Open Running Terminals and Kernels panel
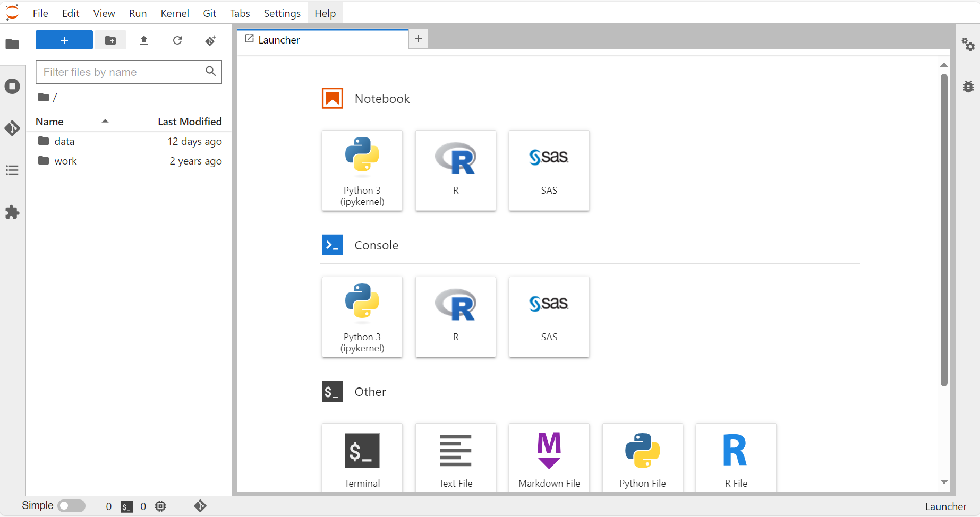The height and width of the screenshot is (517, 980). pyautogui.click(x=12, y=87)
